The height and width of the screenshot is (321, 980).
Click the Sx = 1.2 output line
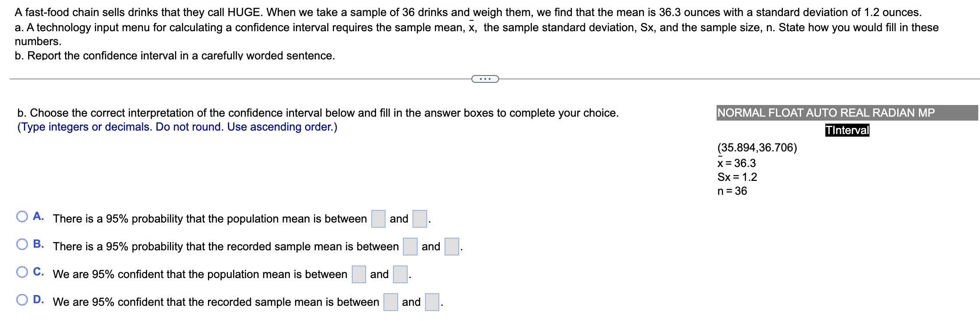737,177
